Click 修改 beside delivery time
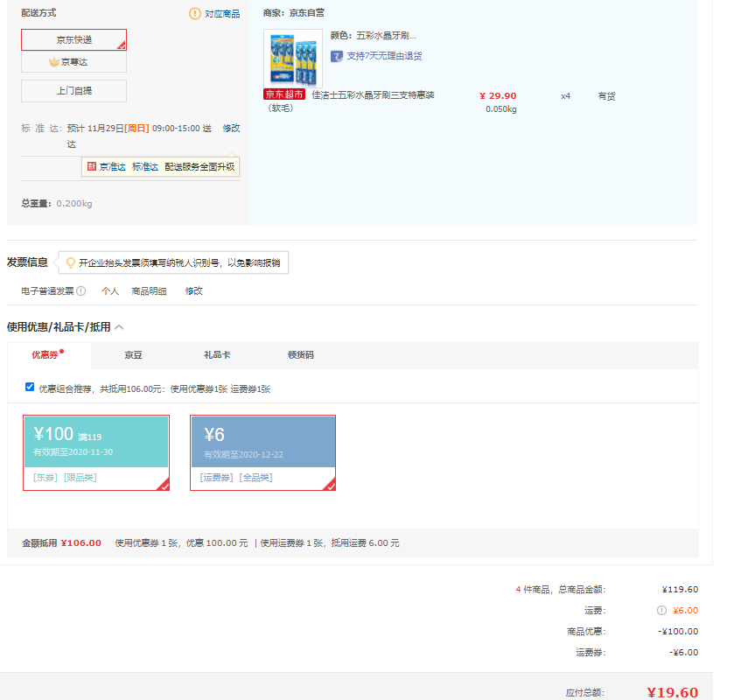 [231, 128]
